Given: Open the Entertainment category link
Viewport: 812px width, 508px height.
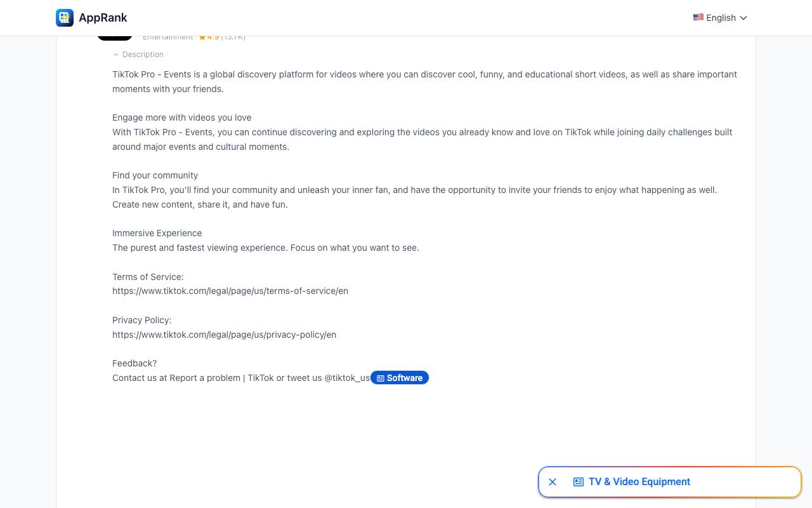Looking at the screenshot, I should pyautogui.click(x=167, y=37).
